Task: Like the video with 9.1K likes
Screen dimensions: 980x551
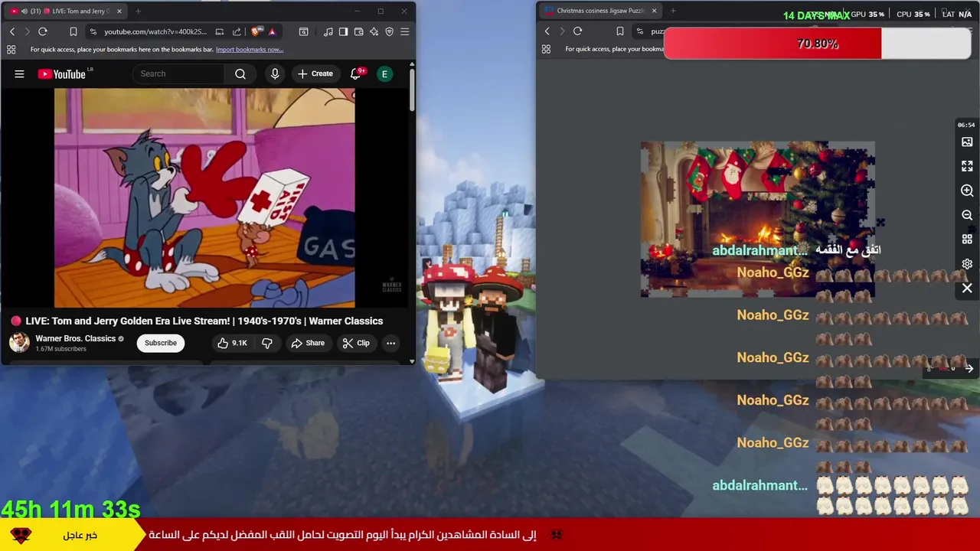Action: coord(232,343)
